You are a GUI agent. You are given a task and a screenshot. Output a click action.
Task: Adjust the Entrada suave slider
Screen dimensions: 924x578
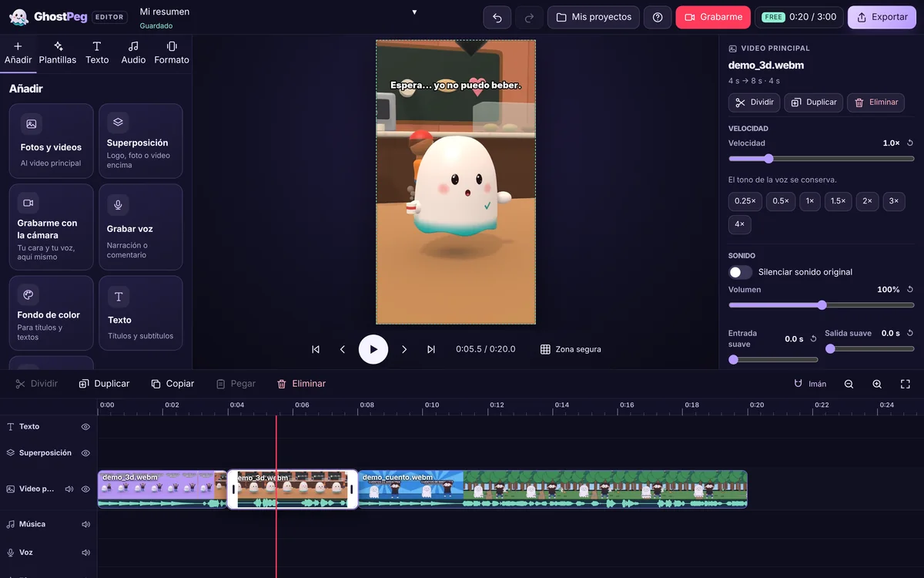pos(773,360)
